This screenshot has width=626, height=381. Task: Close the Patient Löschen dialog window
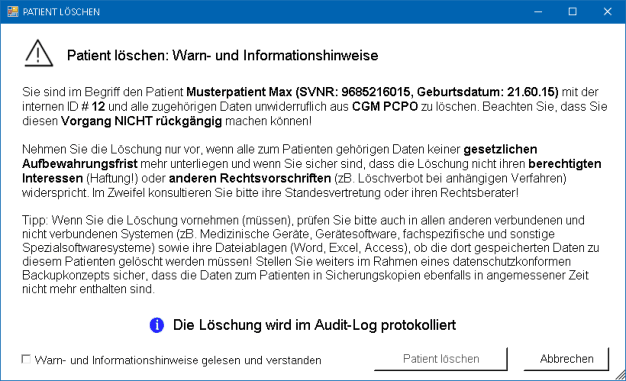608,12
